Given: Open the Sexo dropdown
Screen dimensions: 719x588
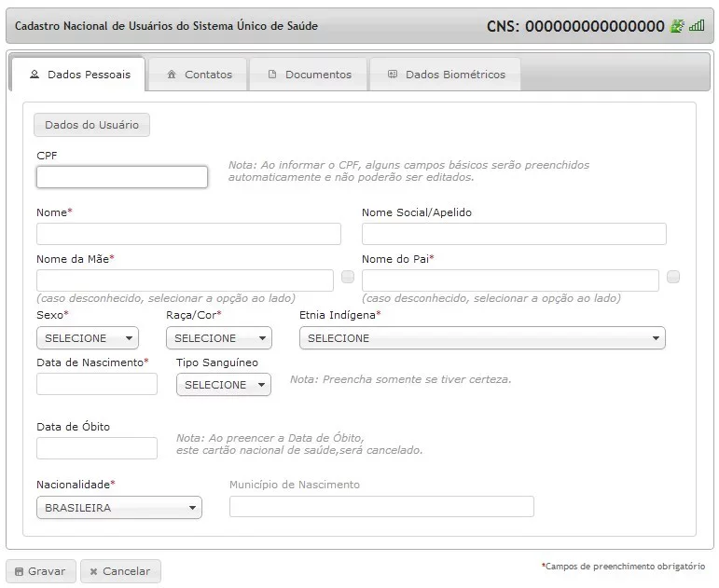Looking at the screenshot, I should [88, 338].
